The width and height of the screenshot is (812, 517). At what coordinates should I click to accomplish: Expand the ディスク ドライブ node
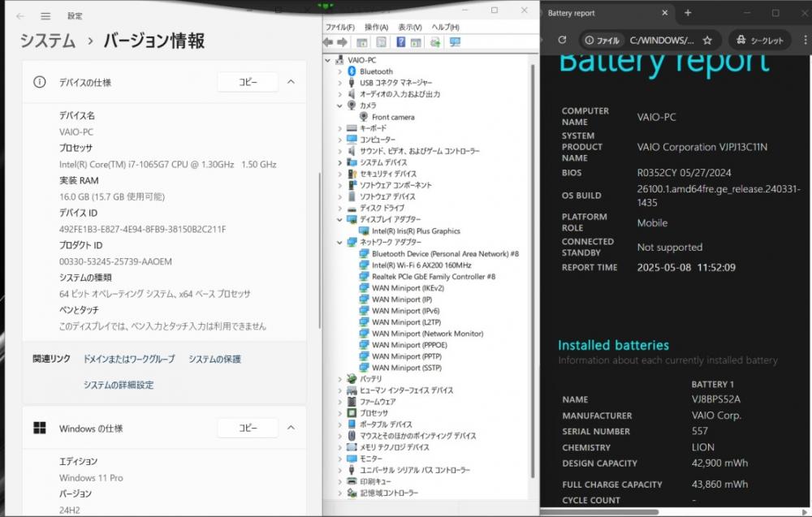pos(339,208)
